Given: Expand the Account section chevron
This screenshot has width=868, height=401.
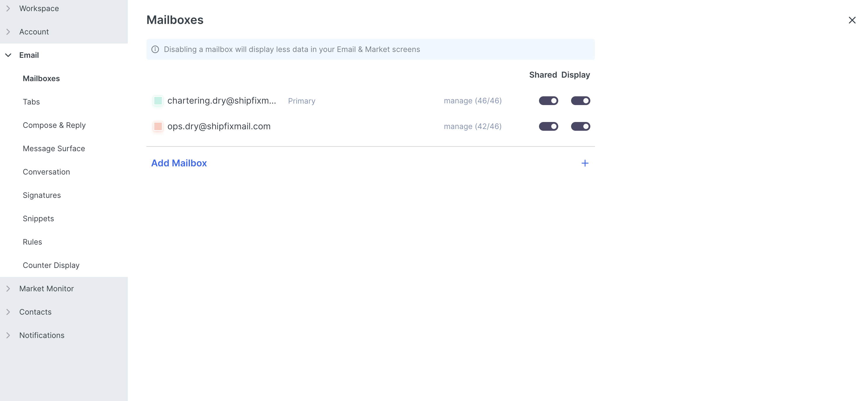Looking at the screenshot, I should coord(8,32).
